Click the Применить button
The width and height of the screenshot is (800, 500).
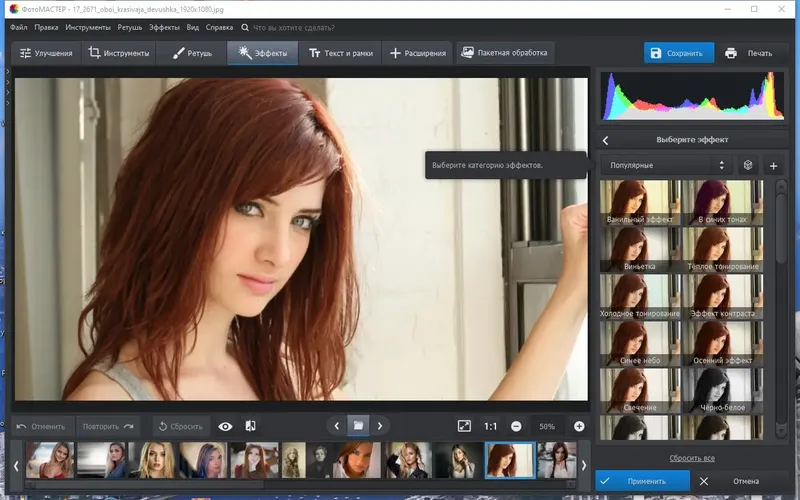coord(642,481)
